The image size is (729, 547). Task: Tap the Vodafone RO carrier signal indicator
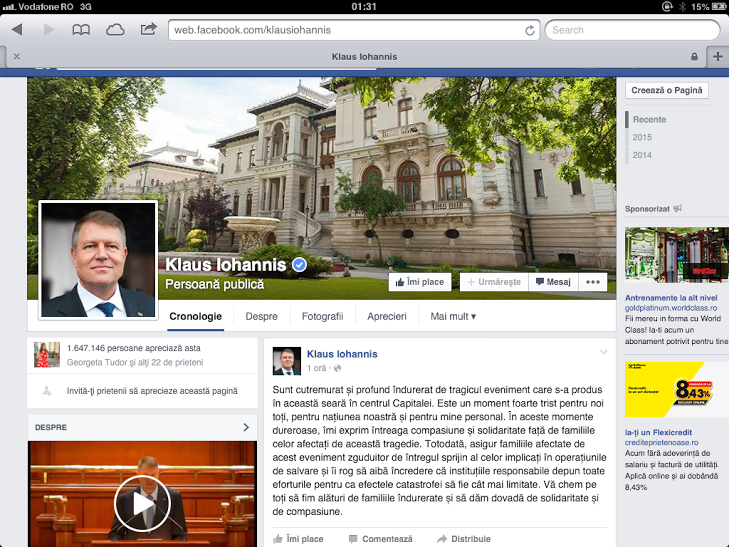pos(38,7)
